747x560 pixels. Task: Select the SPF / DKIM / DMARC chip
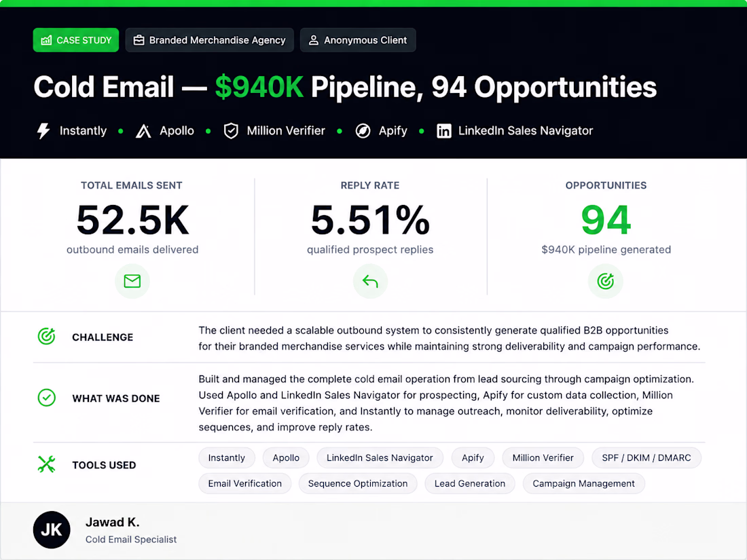click(x=646, y=458)
